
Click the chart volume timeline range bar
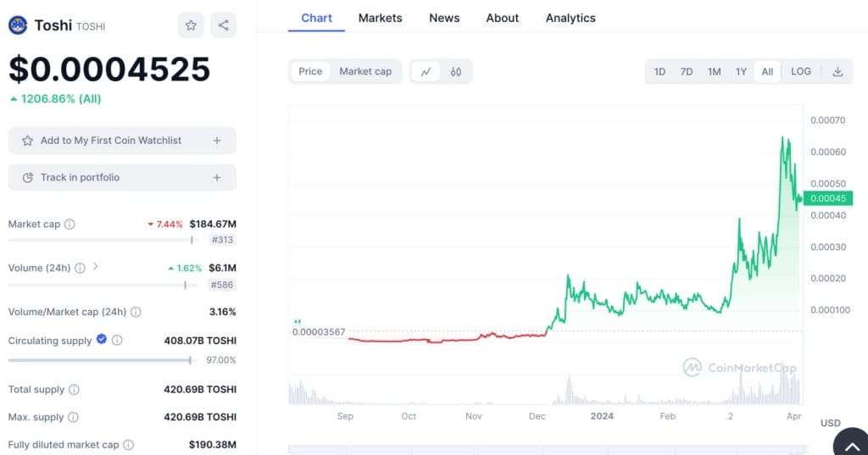tap(546, 449)
